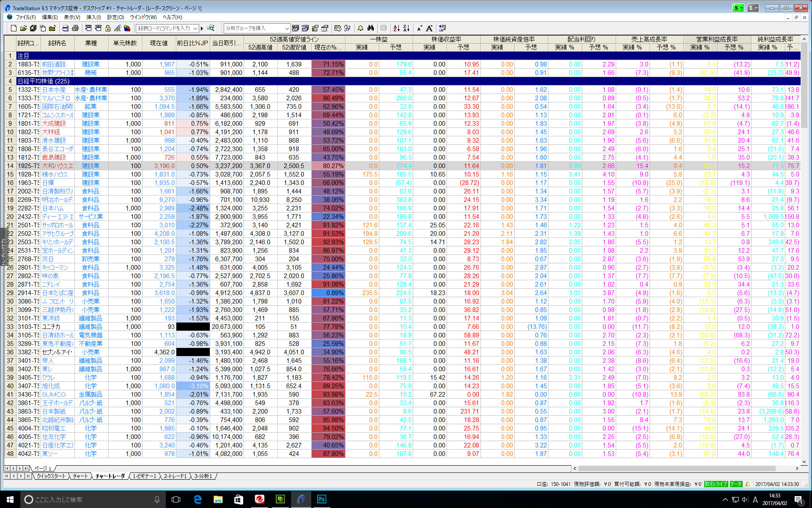Open the 表示(V) menu
This screenshot has width=812, height=508.
pos(72,17)
